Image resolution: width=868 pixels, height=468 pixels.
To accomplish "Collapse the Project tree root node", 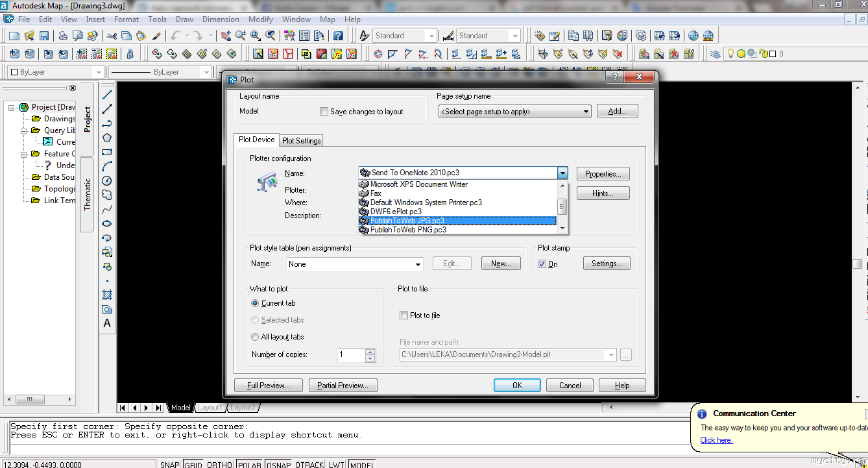I will (11, 107).
